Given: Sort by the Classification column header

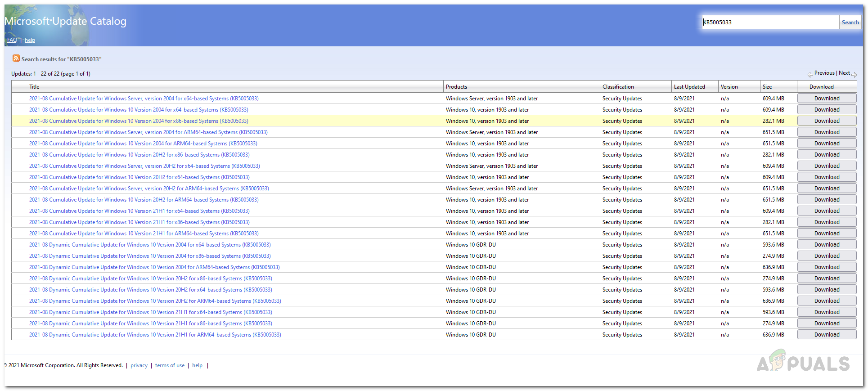Looking at the screenshot, I should click(618, 87).
